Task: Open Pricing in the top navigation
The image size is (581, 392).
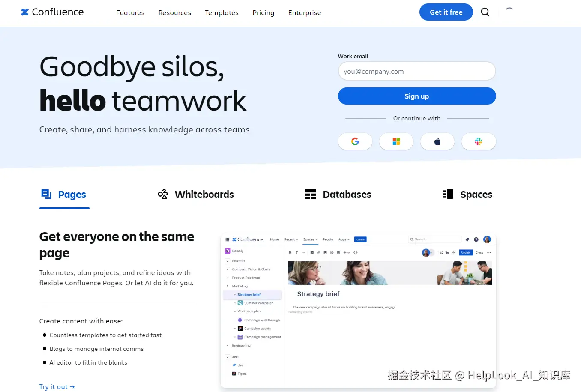Action: 264,12
